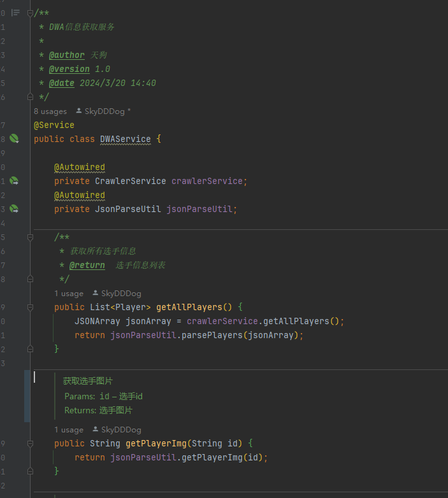Screen dimensions: 448x498
Task: Click the JsonParseUtil type name
Action: (128, 209)
